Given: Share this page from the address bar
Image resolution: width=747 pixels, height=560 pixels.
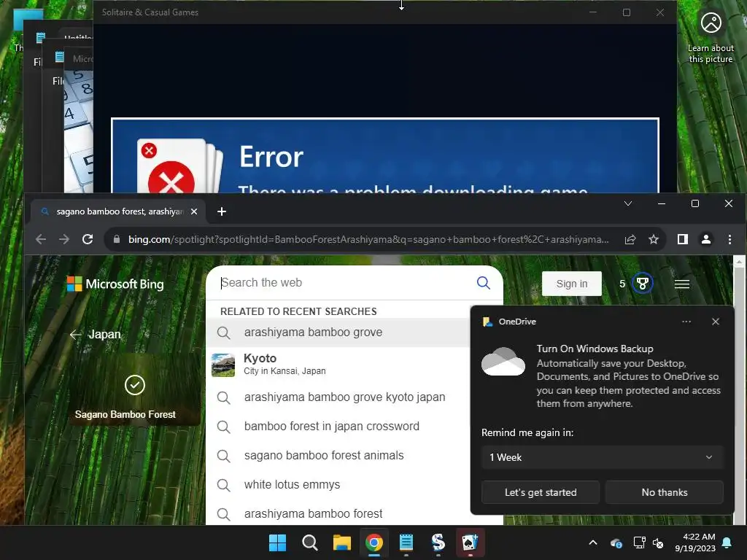Looking at the screenshot, I should point(630,239).
